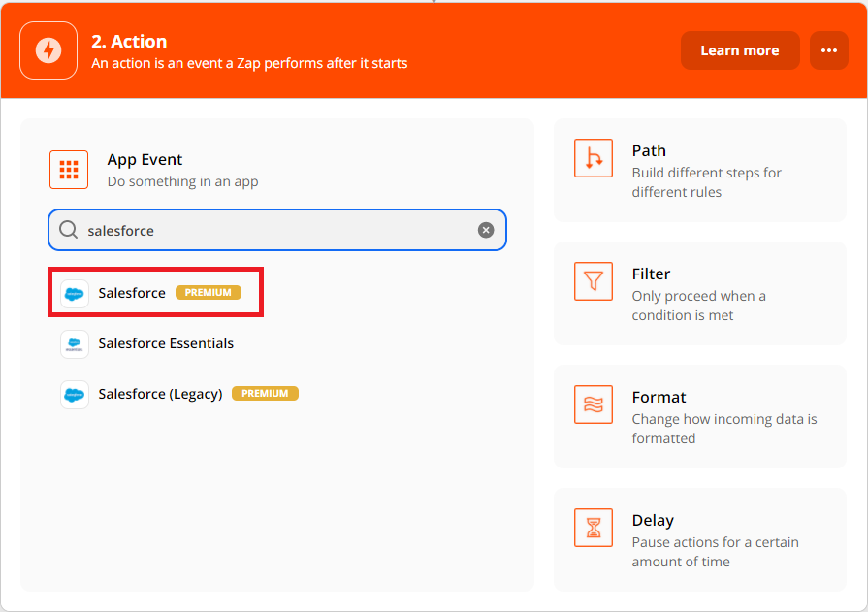Click the App Event grid icon
Viewport: 868px width, 612px height.
[x=69, y=170]
